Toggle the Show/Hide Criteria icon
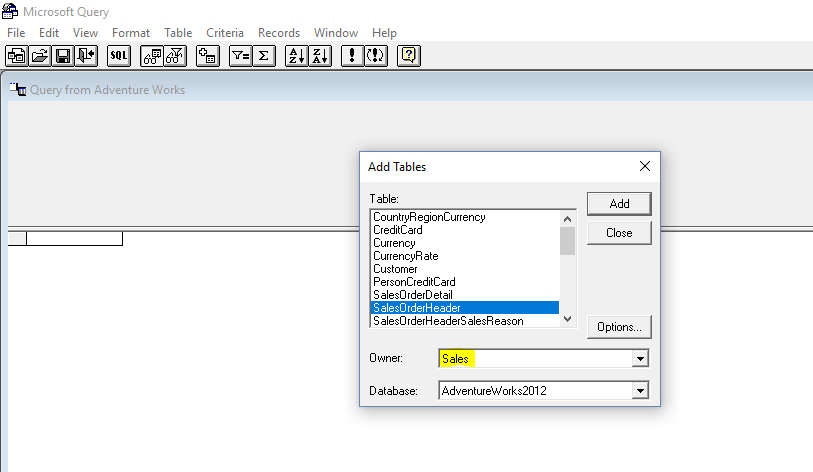 click(x=175, y=56)
